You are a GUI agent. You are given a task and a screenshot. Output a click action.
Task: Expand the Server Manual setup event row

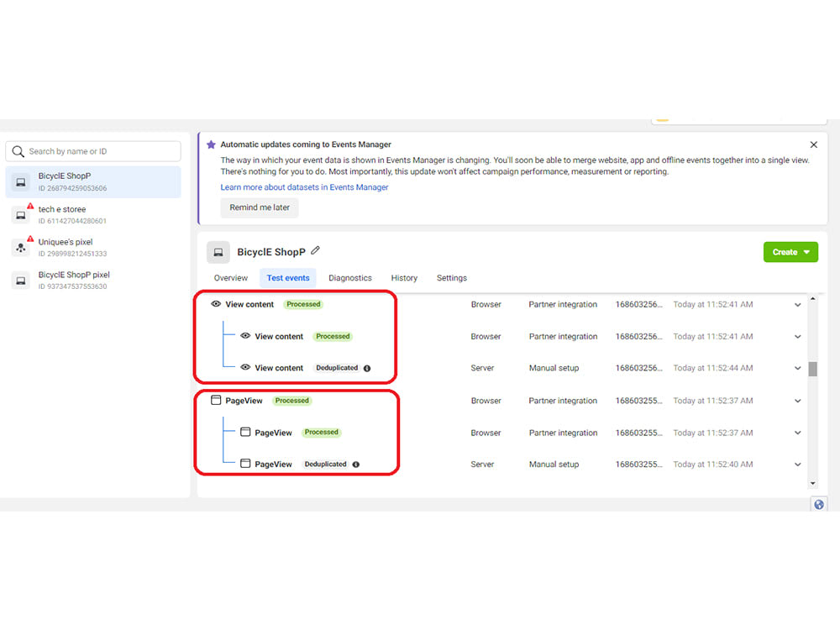796,368
